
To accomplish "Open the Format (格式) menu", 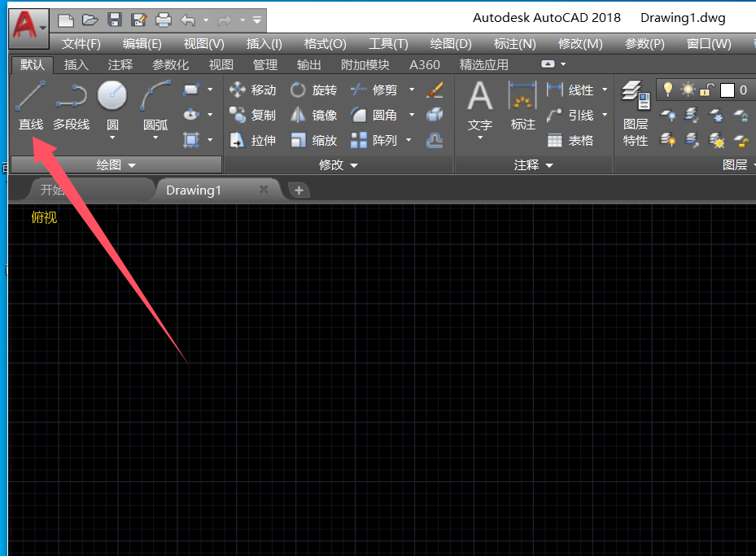I will tap(325, 44).
